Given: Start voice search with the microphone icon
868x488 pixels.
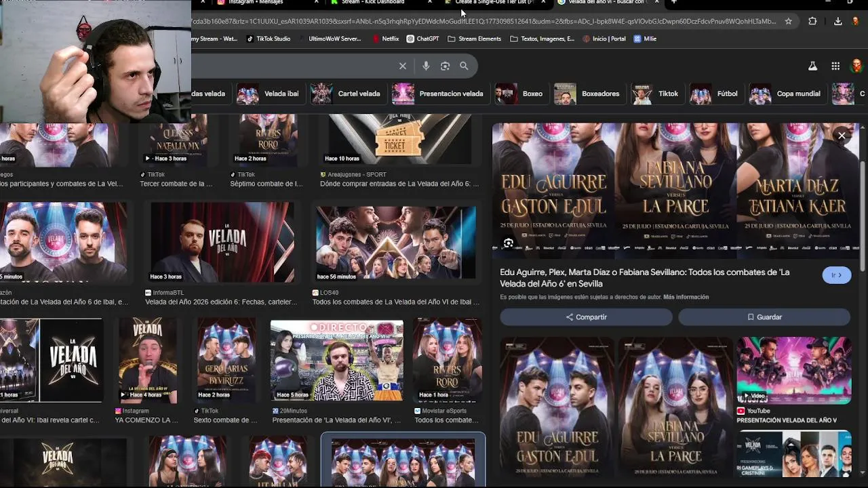Looking at the screenshot, I should tap(426, 66).
